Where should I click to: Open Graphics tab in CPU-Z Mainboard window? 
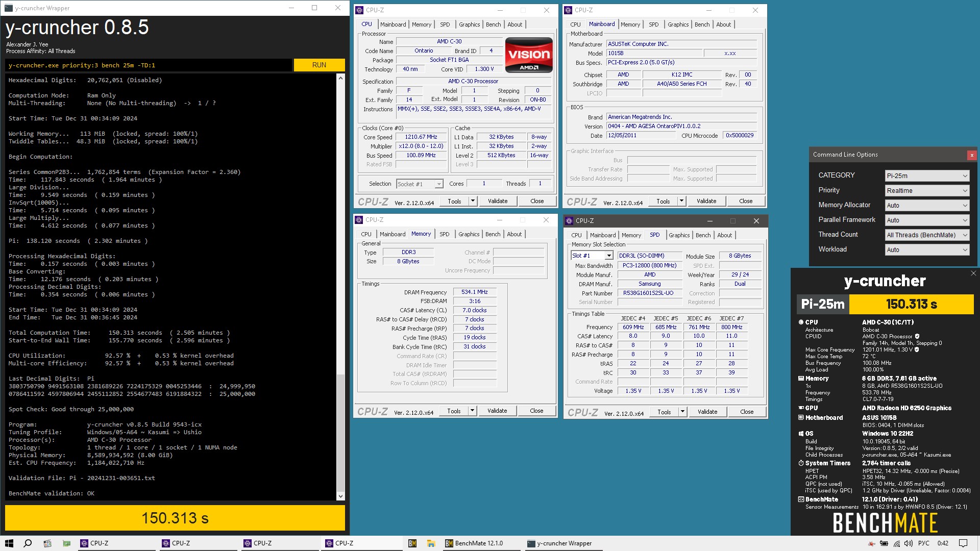click(678, 24)
